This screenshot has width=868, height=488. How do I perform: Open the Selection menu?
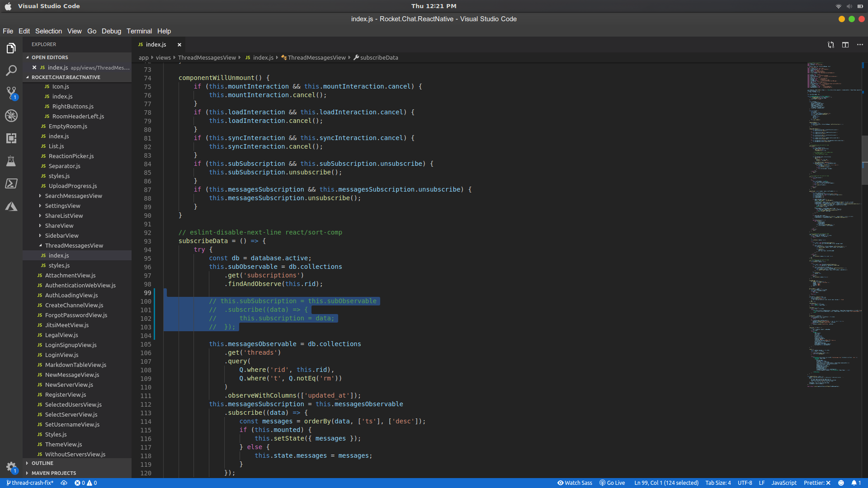48,31
